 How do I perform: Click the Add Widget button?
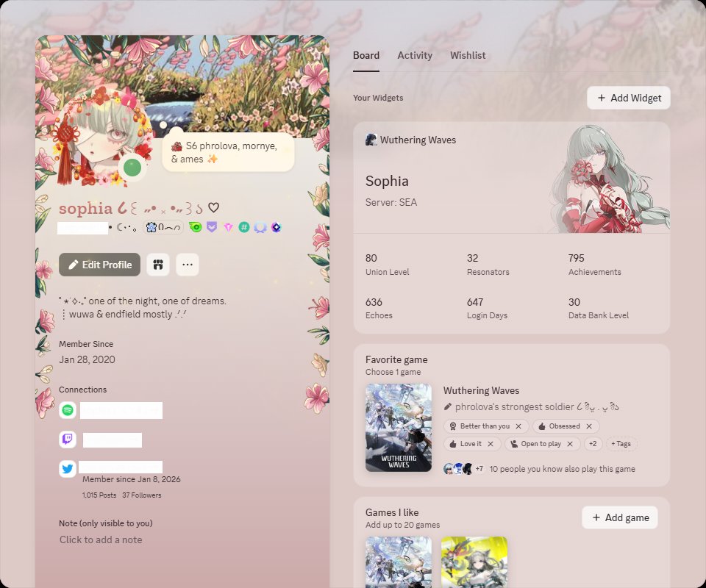point(629,98)
